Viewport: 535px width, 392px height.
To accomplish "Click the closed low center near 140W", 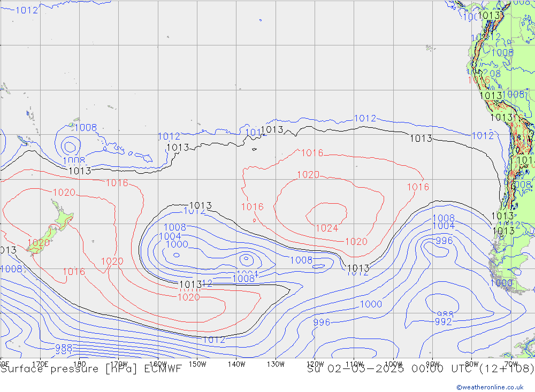I will [246, 259].
